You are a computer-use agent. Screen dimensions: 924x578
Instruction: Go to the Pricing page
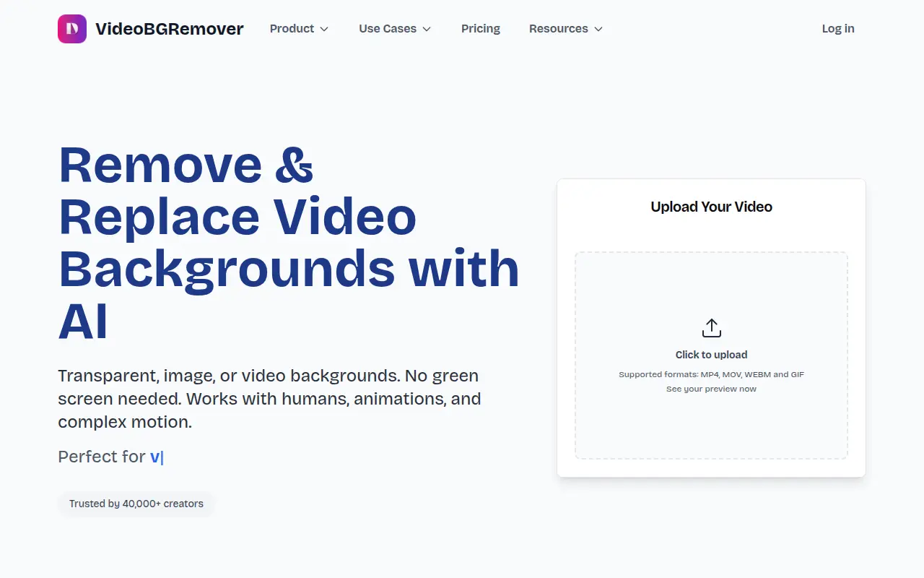[481, 29]
